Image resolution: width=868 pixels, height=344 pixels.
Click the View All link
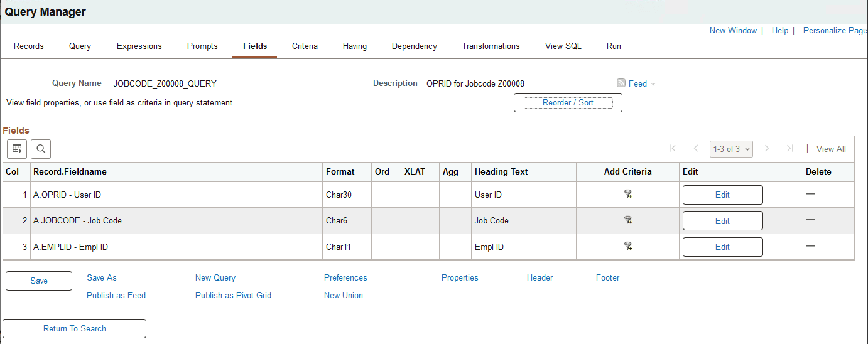point(831,149)
